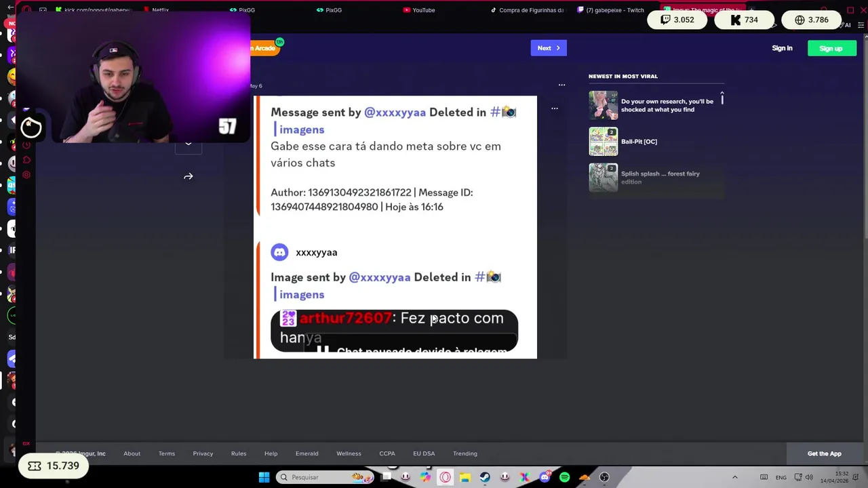Open the Windows Start menu

click(x=264, y=477)
